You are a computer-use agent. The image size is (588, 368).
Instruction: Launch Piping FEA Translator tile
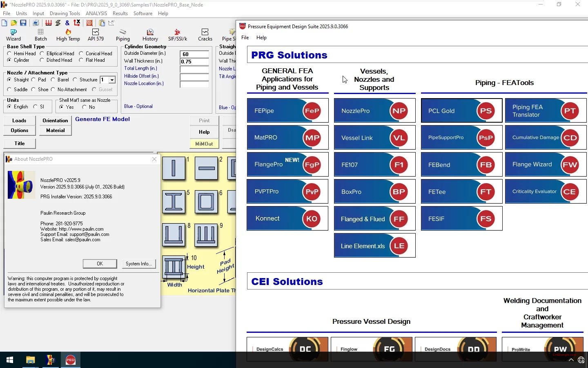[x=546, y=110]
